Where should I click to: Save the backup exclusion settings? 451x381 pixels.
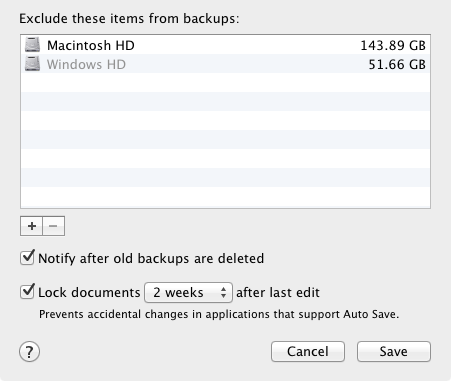(x=394, y=351)
